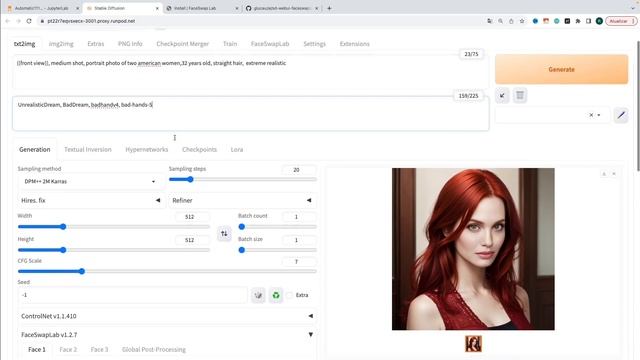This screenshot has height=360, width=640.
Task: Click the Sampling steps slider handle
Action: 190,179
